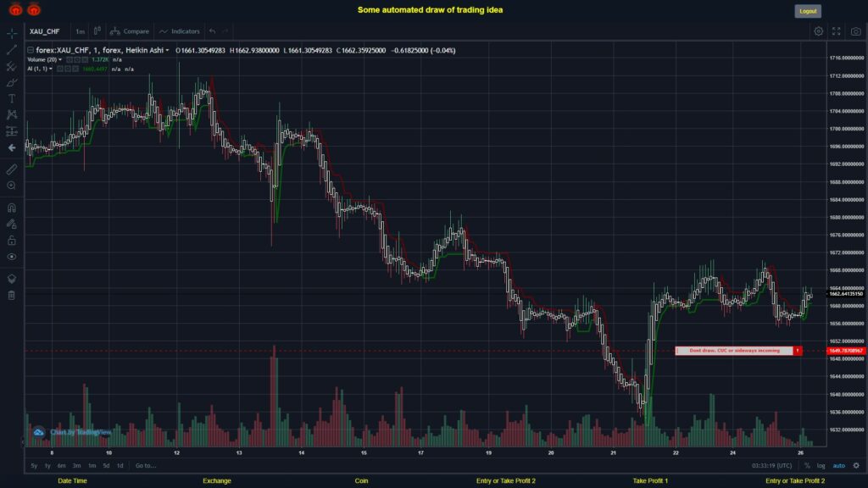
Task: Set date range to 1y
Action: pyautogui.click(x=47, y=466)
